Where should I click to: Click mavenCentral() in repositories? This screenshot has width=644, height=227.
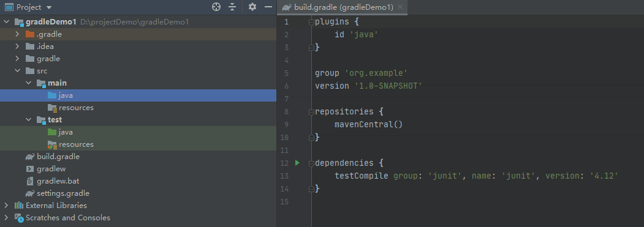coord(368,124)
